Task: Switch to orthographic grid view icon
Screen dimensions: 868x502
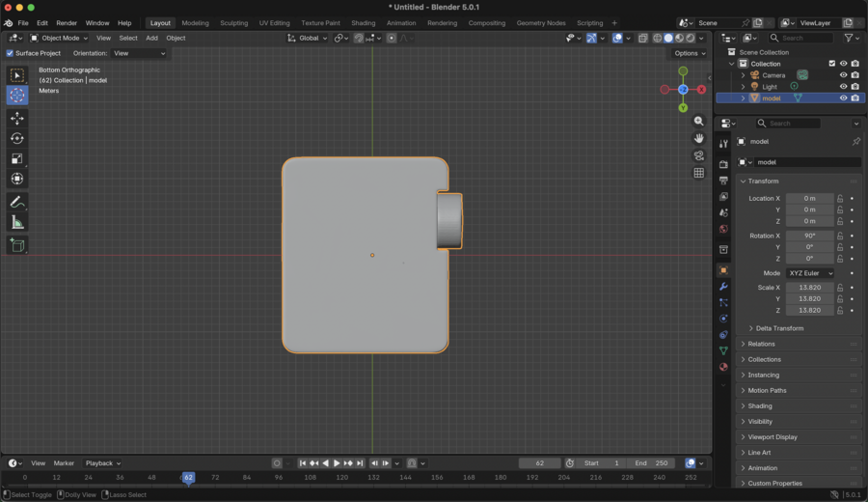Action: [x=698, y=173]
